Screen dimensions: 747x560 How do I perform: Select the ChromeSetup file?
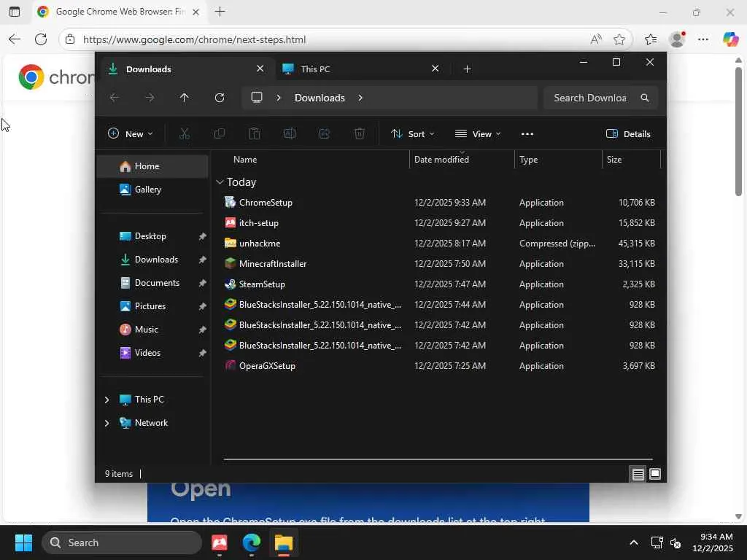point(438,203)
